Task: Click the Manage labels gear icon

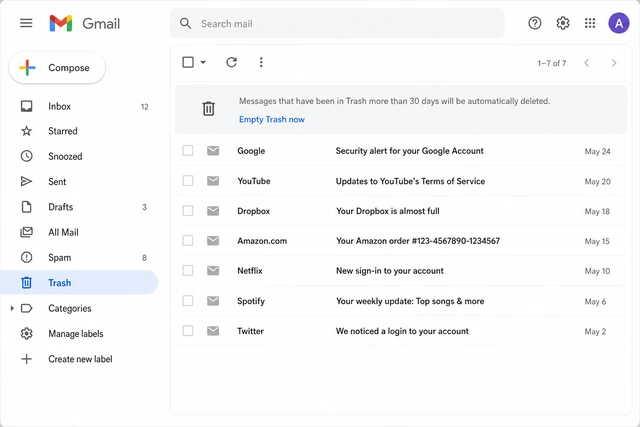Action: click(x=27, y=334)
